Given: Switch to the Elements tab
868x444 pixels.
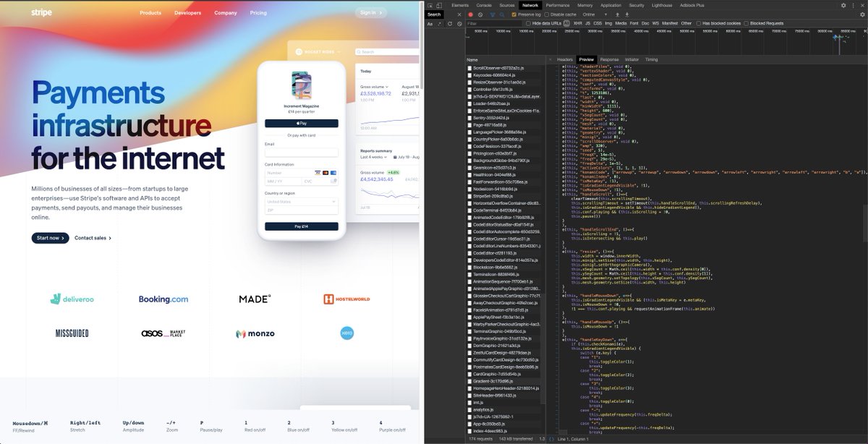Looking at the screenshot, I should 460,5.
